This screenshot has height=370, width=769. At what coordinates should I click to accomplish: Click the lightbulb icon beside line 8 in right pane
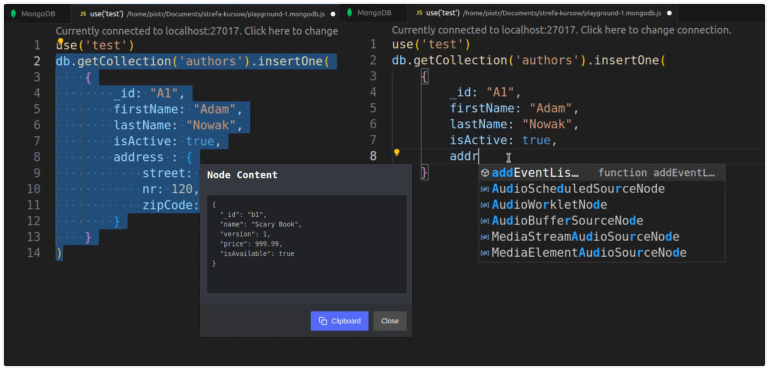tap(397, 153)
